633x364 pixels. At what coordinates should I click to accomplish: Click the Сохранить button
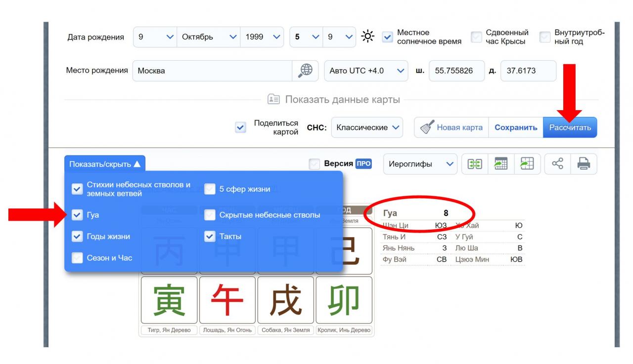click(x=516, y=127)
